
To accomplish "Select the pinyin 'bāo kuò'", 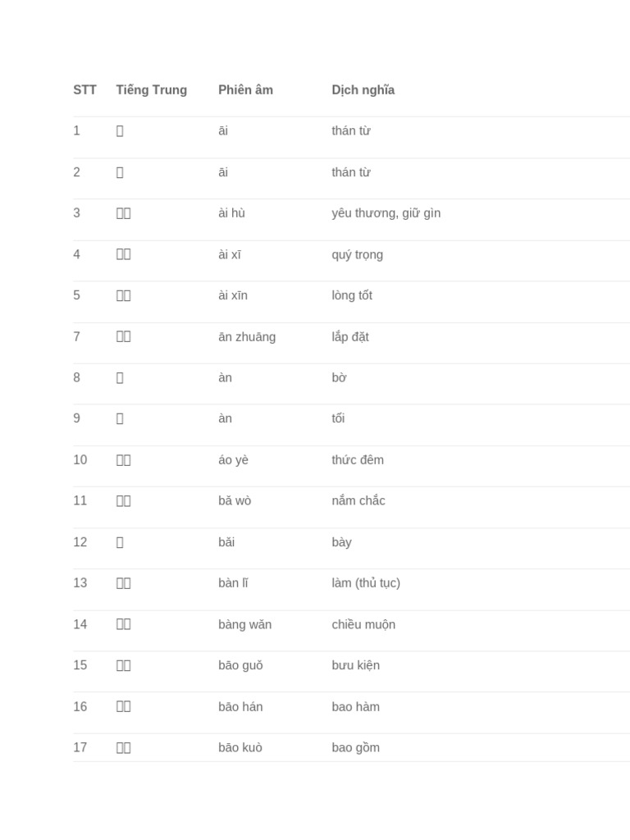I will [x=240, y=747].
